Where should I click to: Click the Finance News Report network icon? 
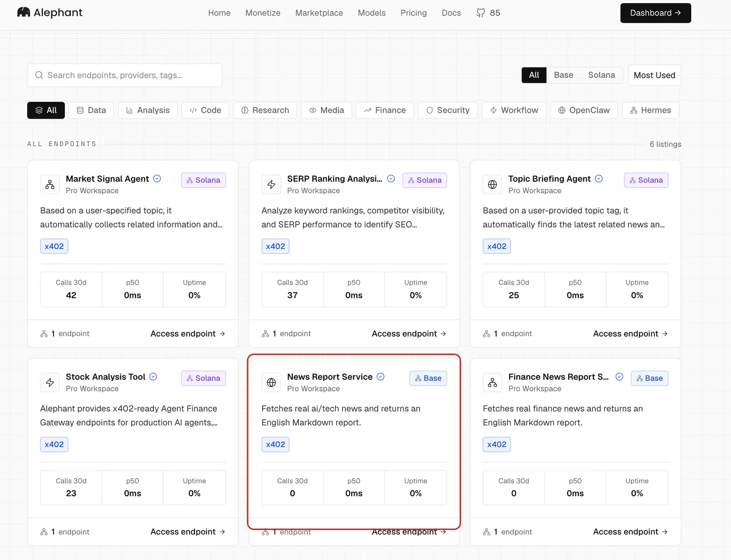tap(493, 382)
